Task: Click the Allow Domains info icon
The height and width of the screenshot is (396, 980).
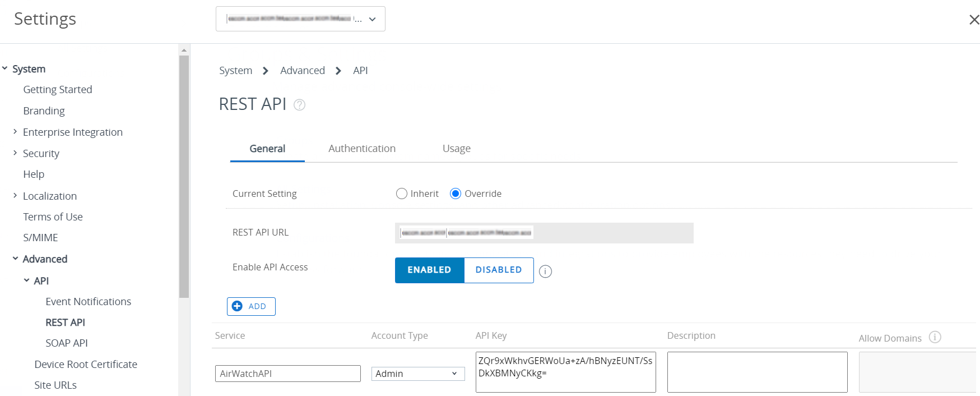Action: (935, 337)
